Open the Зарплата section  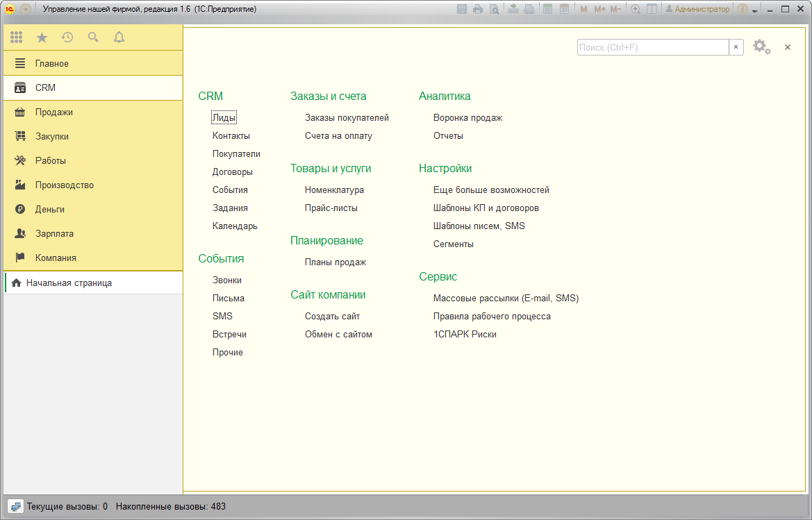pos(93,233)
